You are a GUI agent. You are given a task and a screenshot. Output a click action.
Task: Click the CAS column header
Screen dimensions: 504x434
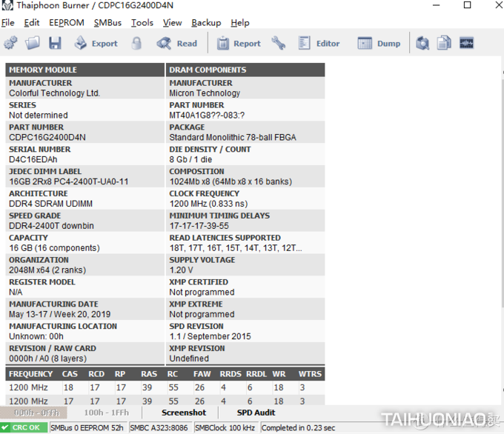(x=70, y=374)
